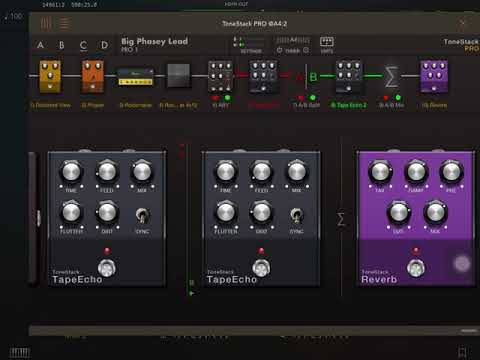Flip the SYNC switch on second TapeEcho
The image size is (480, 360).
(296, 216)
